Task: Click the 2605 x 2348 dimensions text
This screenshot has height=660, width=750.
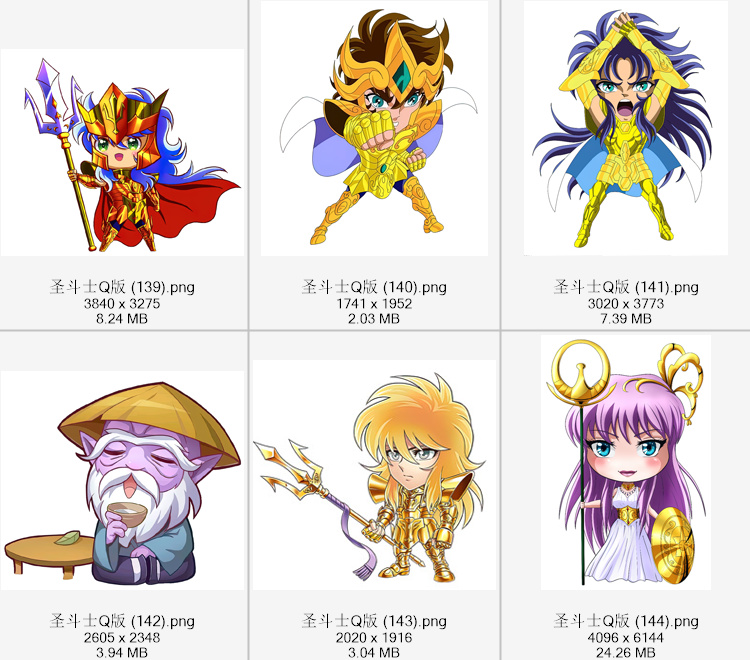Action: pyautogui.click(x=122, y=638)
